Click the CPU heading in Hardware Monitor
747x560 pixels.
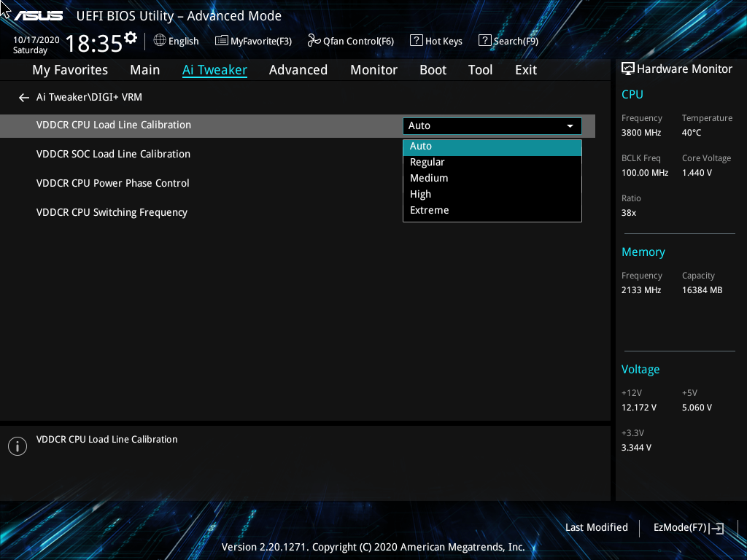click(632, 95)
